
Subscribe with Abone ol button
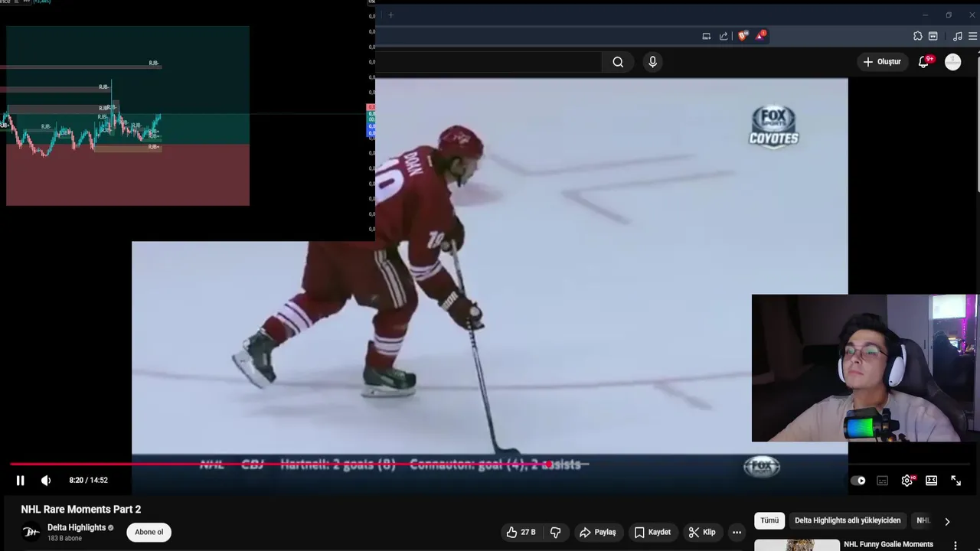point(149,532)
